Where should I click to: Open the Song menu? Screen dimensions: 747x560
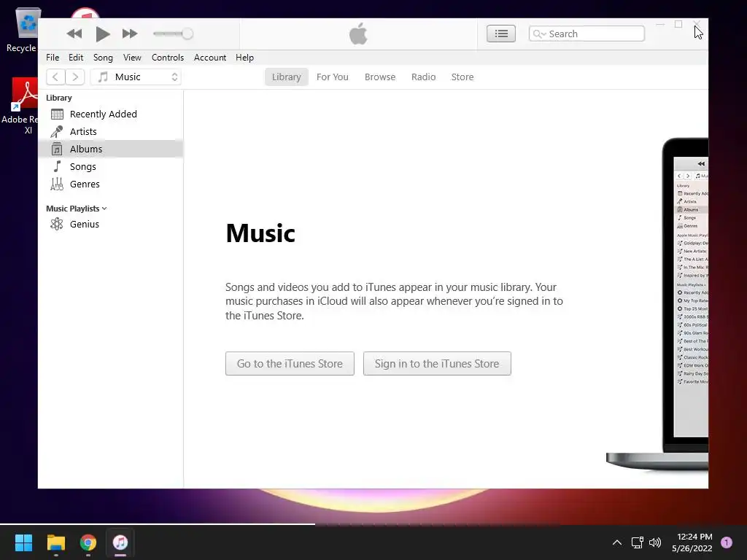point(103,58)
